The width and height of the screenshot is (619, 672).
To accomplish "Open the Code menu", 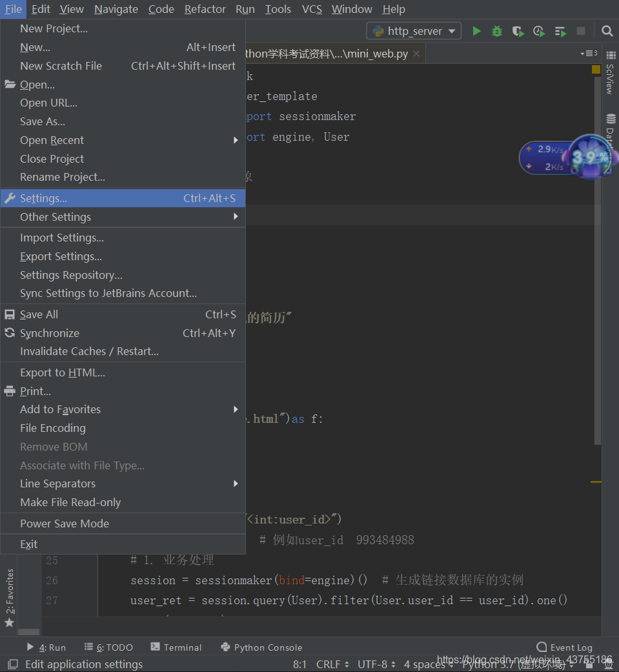I will pos(161,9).
